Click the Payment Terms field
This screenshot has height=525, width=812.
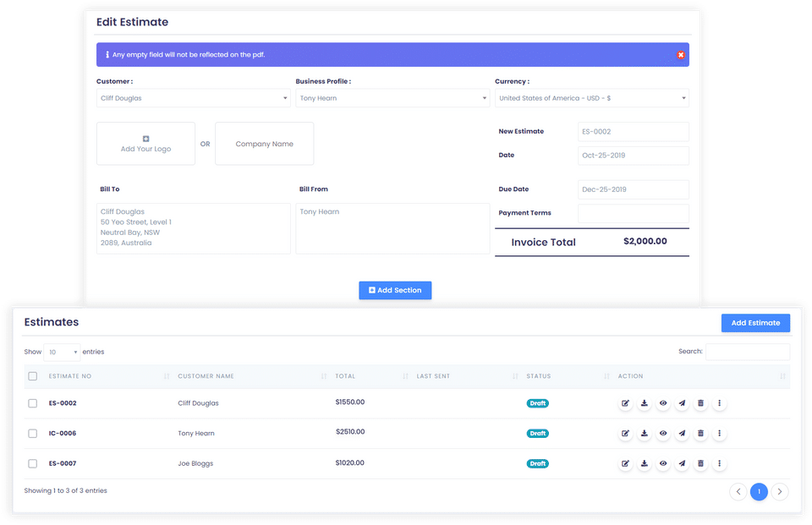(x=634, y=213)
